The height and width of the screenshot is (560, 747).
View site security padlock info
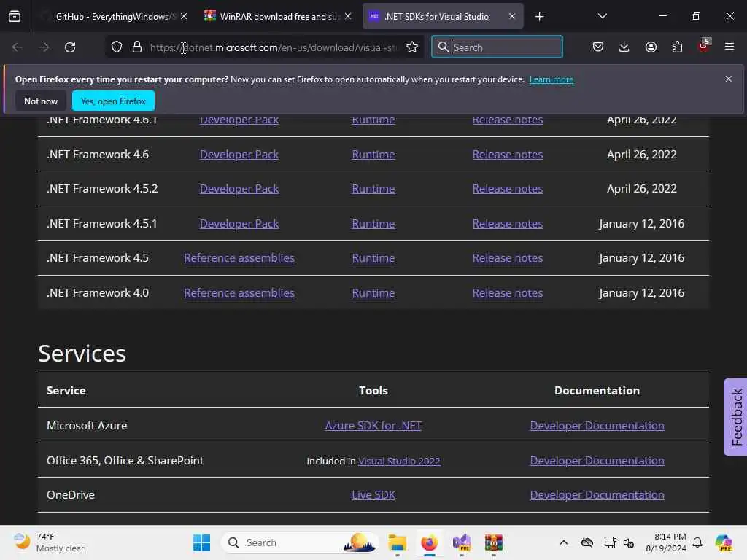tap(137, 47)
